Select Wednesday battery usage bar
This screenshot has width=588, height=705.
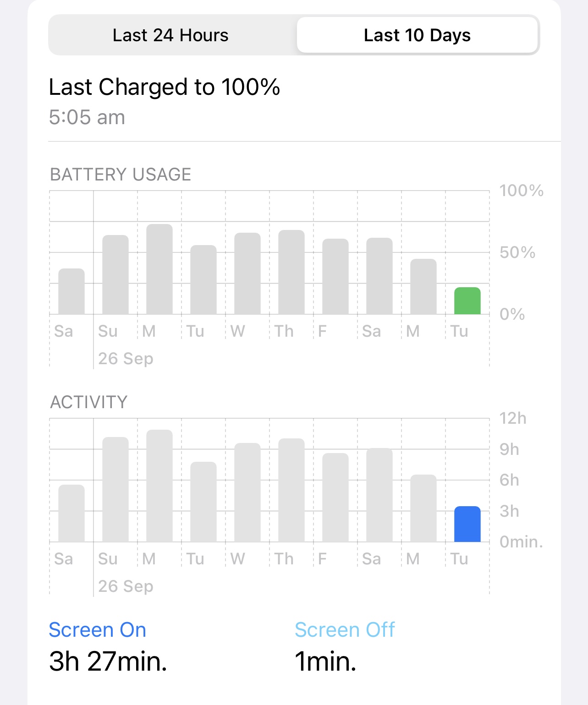click(x=247, y=273)
